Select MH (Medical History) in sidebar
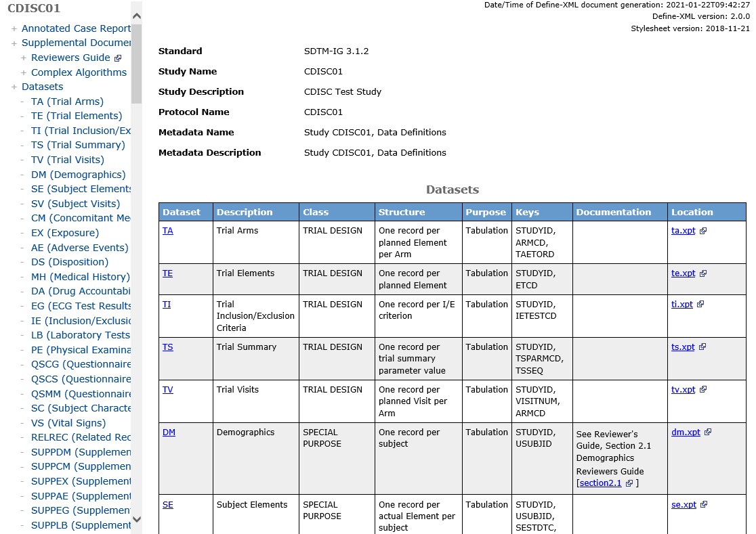756x534 pixels. point(81,277)
